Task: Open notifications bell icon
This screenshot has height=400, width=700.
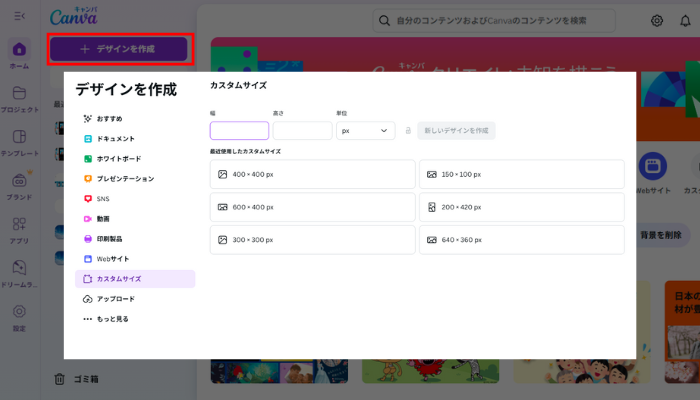Action: [x=685, y=21]
